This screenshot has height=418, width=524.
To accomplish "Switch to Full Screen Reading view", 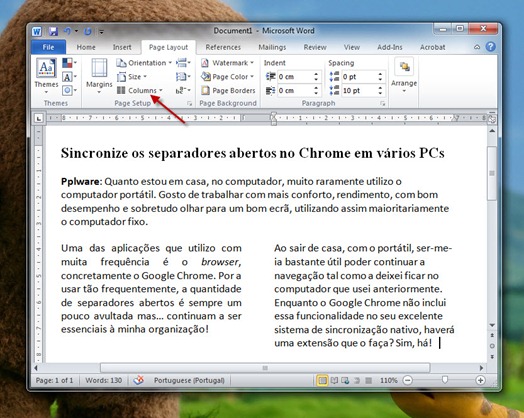I will [x=334, y=380].
